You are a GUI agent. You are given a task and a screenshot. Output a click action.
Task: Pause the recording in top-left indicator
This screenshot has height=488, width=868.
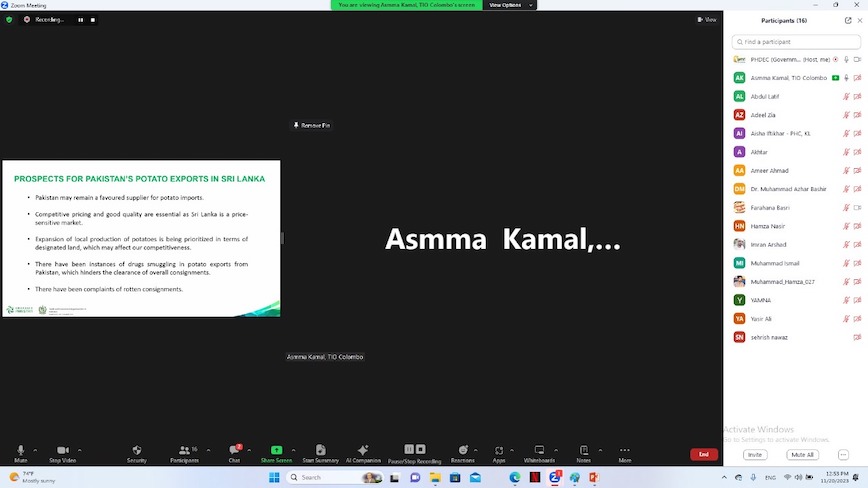tap(81, 19)
